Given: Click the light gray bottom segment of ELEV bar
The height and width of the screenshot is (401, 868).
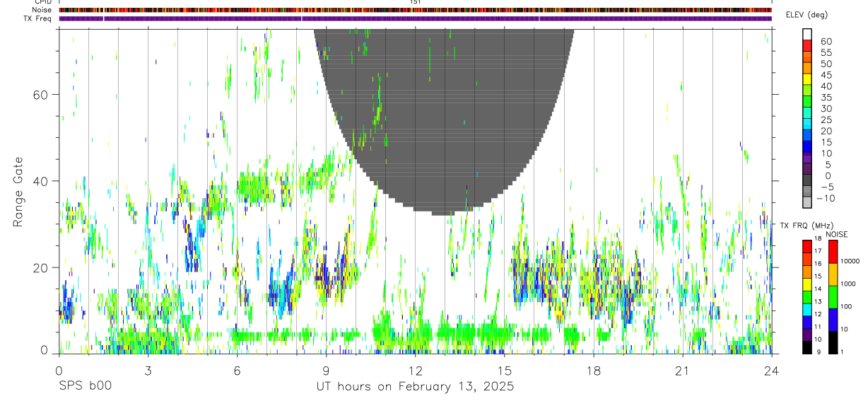Looking at the screenshot, I should 807,202.
